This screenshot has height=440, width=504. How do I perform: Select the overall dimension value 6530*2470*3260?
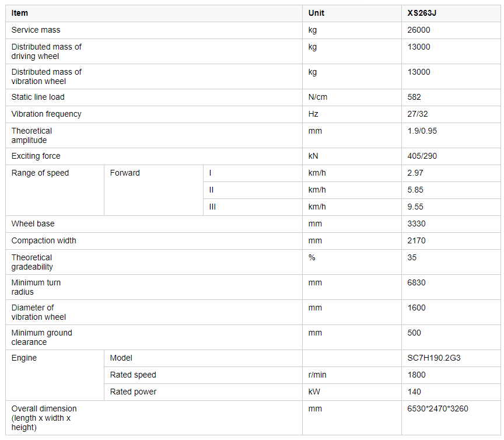point(437,409)
